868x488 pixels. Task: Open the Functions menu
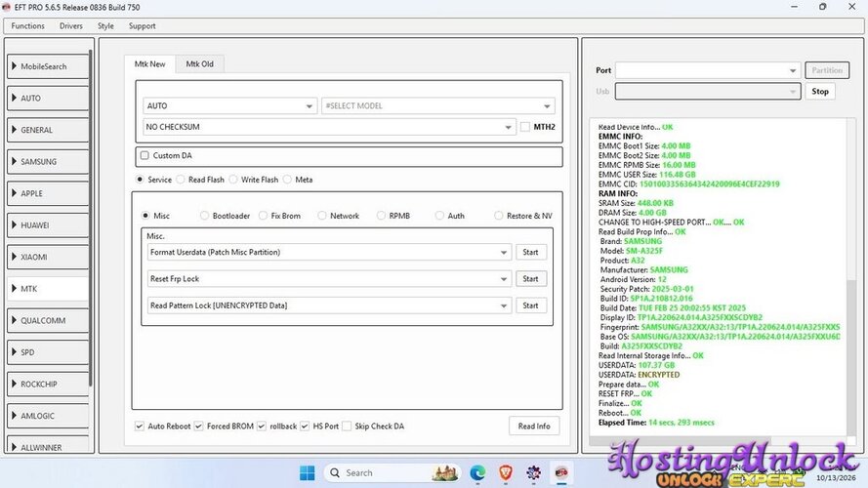click(x=27, y=26)
